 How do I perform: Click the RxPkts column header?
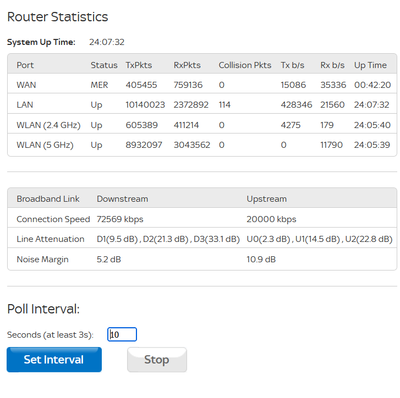[187, 65]
